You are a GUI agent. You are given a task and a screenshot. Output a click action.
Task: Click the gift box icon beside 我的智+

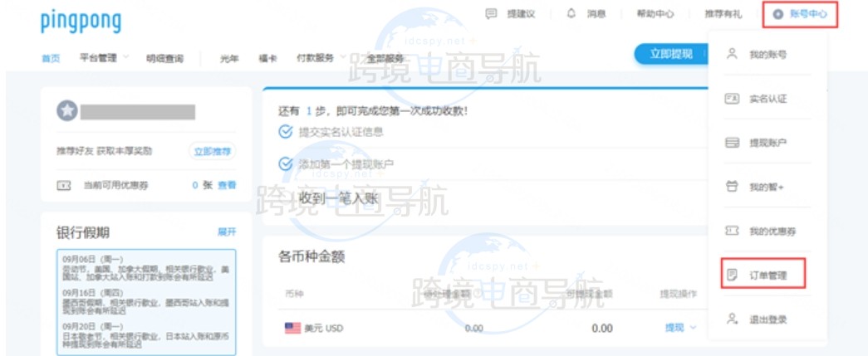pos(732,187)
